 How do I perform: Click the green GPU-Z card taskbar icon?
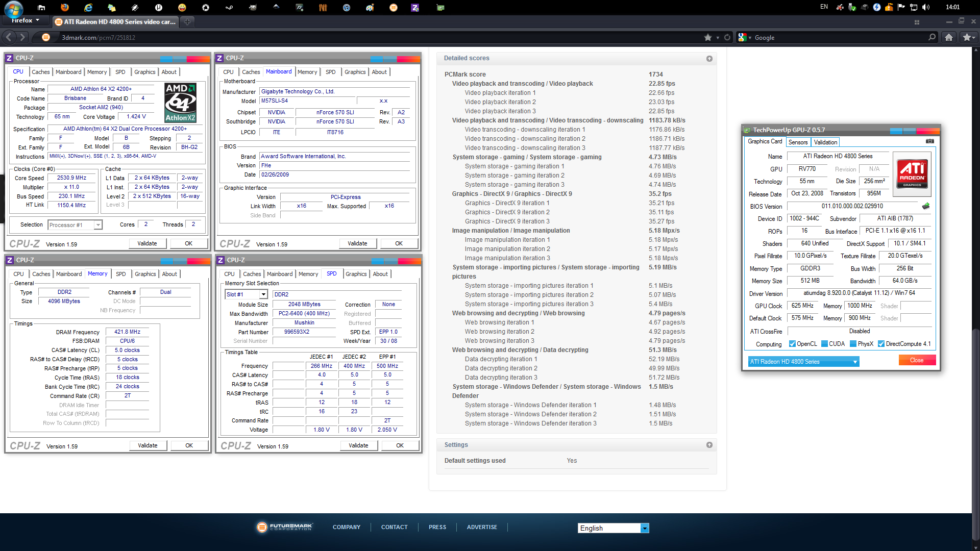click(440, 7)
